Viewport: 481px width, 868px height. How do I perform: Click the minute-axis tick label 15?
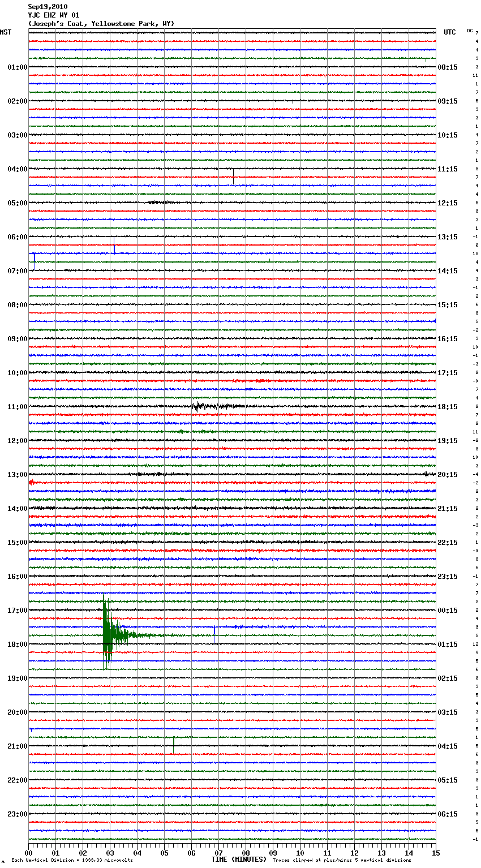[436, 853]
